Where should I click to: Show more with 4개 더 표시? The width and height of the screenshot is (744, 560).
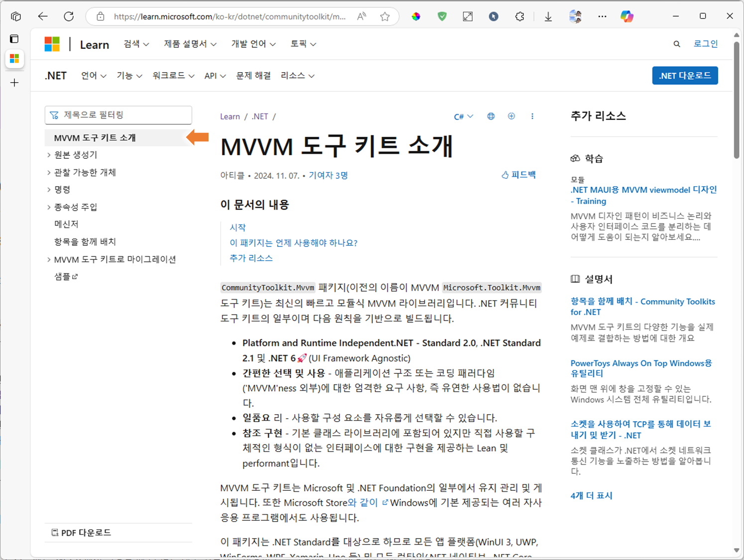tap(591, 496)
